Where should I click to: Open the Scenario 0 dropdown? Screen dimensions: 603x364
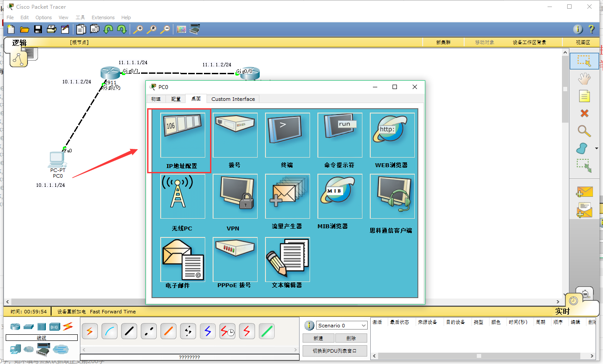pos(342,326)
